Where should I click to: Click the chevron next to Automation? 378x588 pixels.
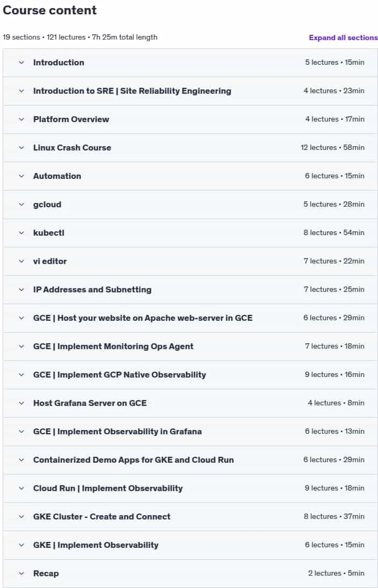[21, 176]
